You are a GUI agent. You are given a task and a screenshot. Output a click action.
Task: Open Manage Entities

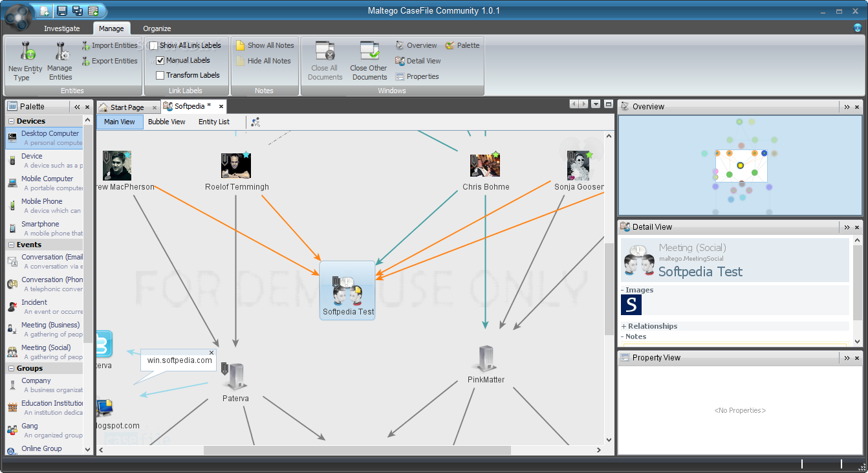60,61
